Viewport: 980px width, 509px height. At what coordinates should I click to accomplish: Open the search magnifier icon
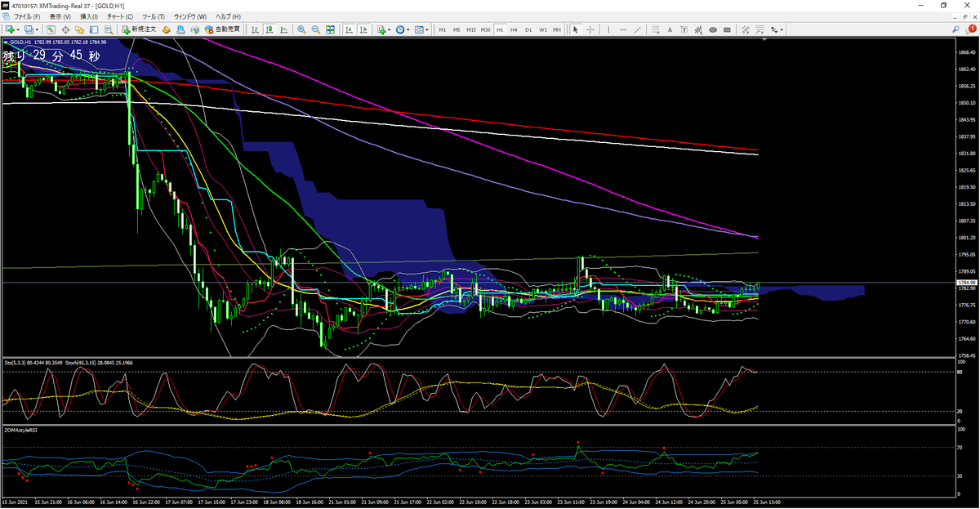pos(956,29)
